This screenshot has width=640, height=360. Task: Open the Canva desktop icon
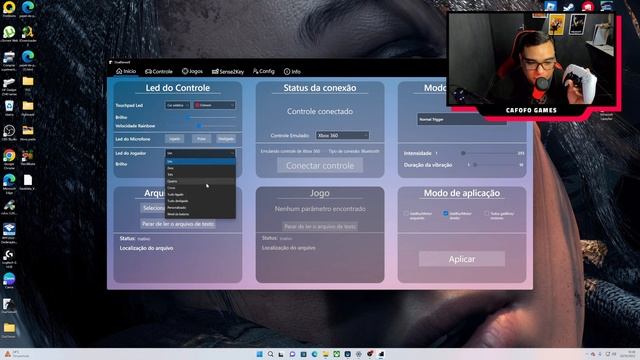click(9, 281)
